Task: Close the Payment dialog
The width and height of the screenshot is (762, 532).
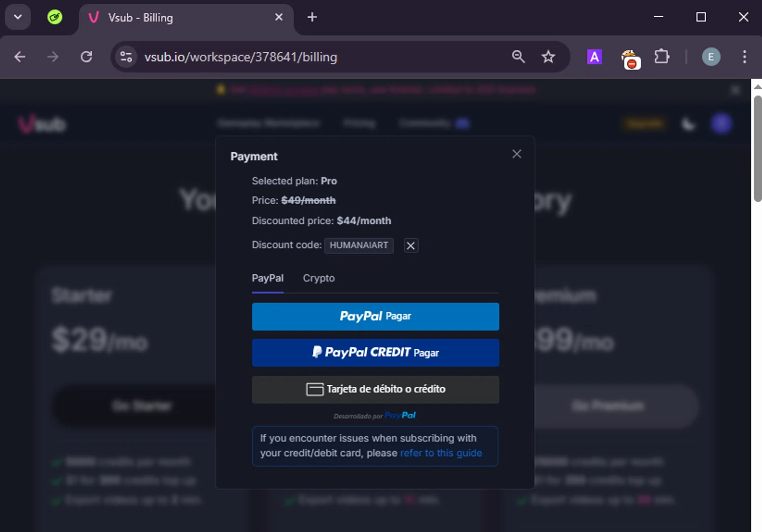Action: pyautogui.click(x=517, y=154)
